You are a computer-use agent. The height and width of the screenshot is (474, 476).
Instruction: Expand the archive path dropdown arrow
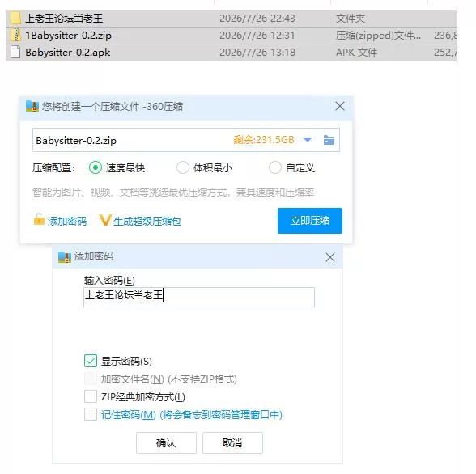308,140
